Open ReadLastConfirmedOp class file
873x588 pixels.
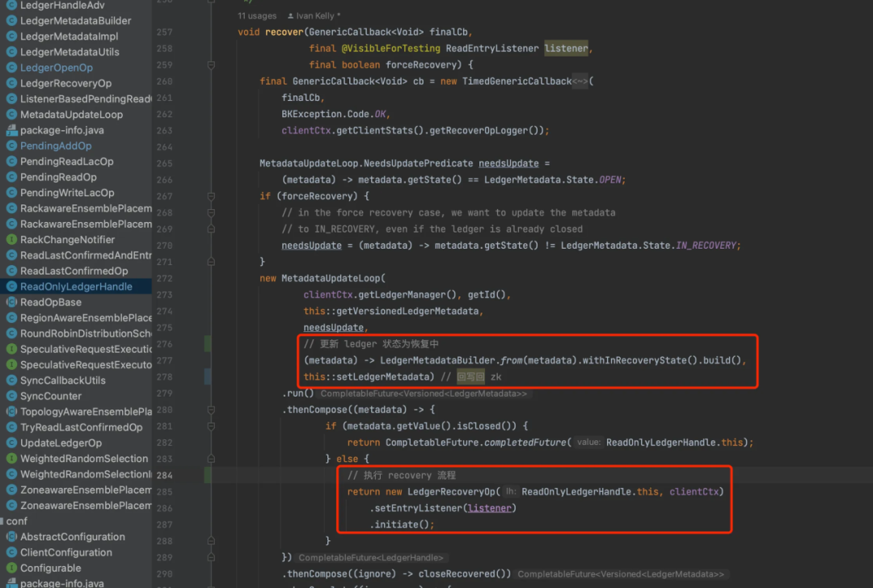pos(74,271)
